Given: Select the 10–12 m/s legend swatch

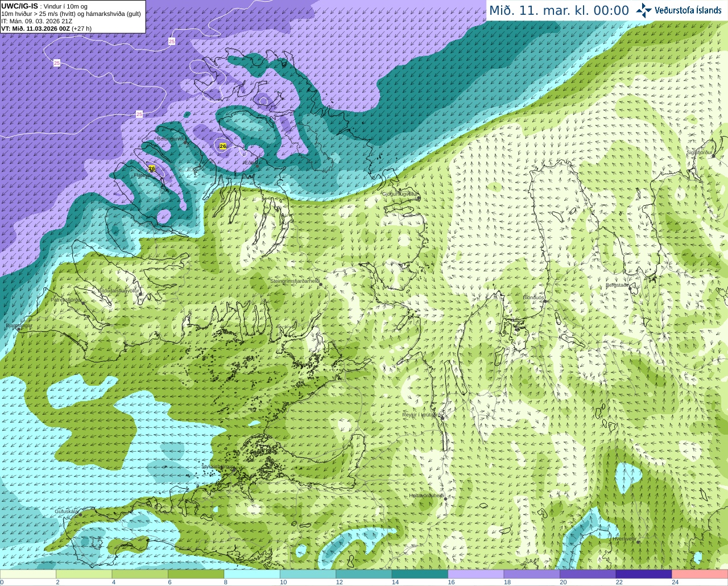Looking at the screenshot, I should coord(308,574).
